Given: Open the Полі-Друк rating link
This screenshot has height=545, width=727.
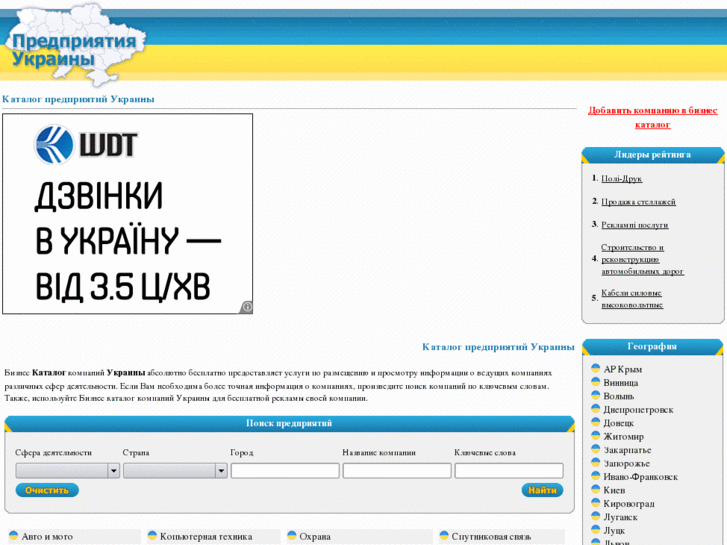Looking at the screenshot, I should (622, 179).
